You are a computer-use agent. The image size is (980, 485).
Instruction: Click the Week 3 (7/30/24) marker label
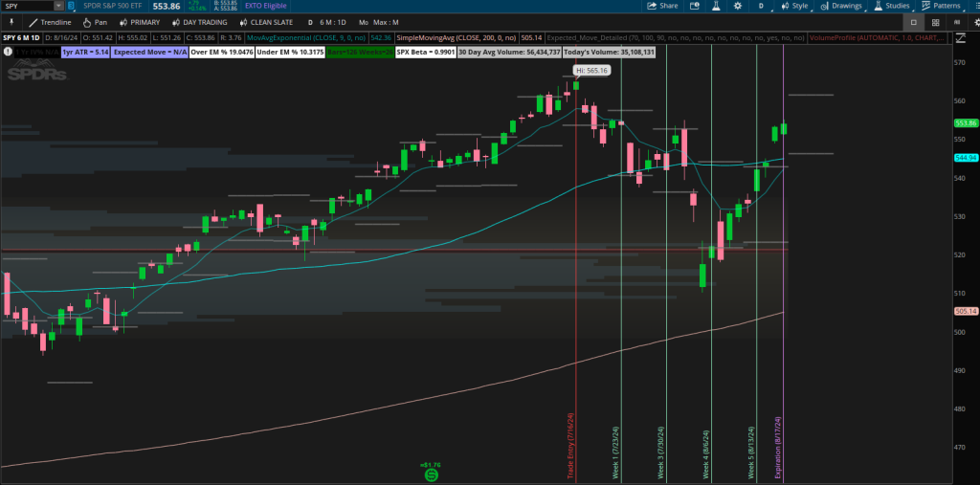click(660, 453)
